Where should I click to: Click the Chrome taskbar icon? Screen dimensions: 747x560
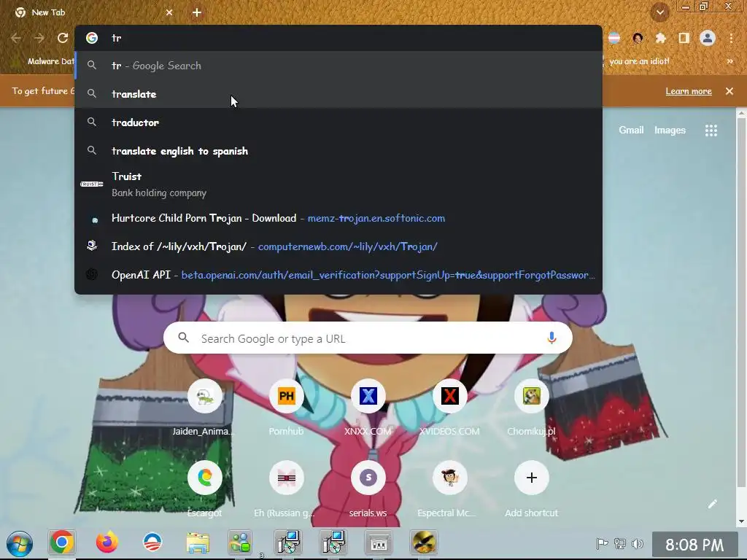click(x=62, y=542)
